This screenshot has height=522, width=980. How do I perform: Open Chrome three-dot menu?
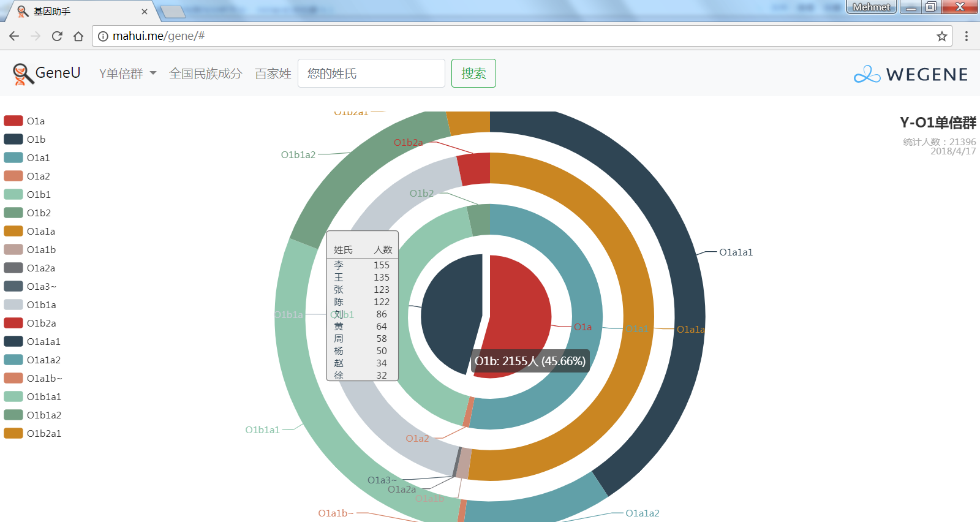(x=967, y=36)
